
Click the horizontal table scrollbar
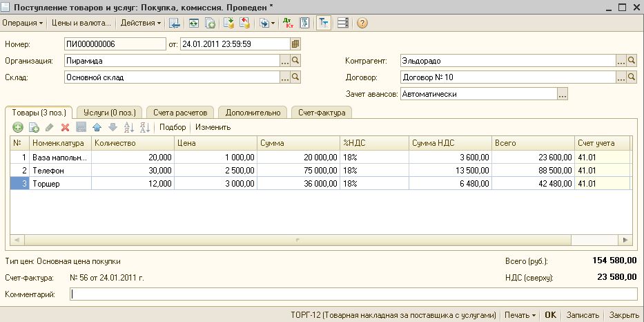(297, 241)
